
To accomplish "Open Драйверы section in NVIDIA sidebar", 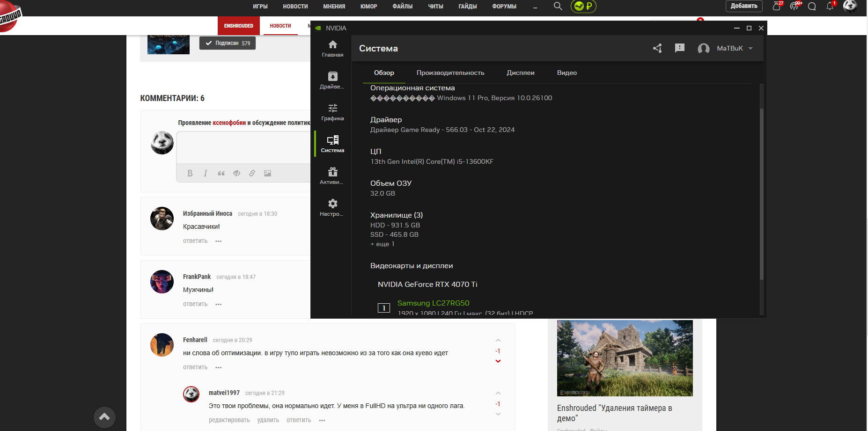I will 332,80.
